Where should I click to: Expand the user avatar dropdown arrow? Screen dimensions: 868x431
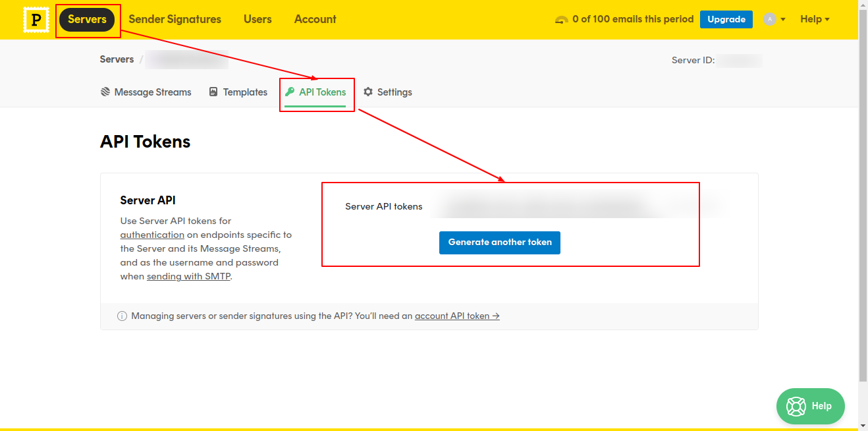coord(783,20)
